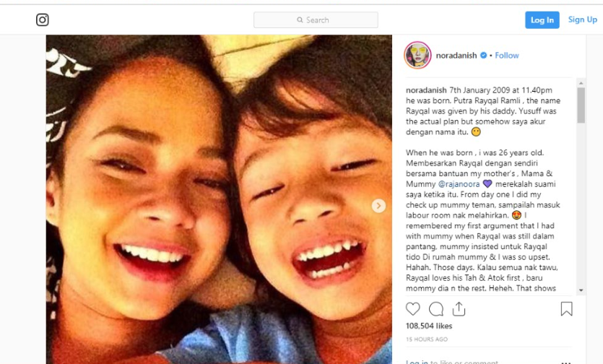This screenshot has height=364, width=603.
Task: Click the magnifier icon in Search
Action: [x=300, y=20]
